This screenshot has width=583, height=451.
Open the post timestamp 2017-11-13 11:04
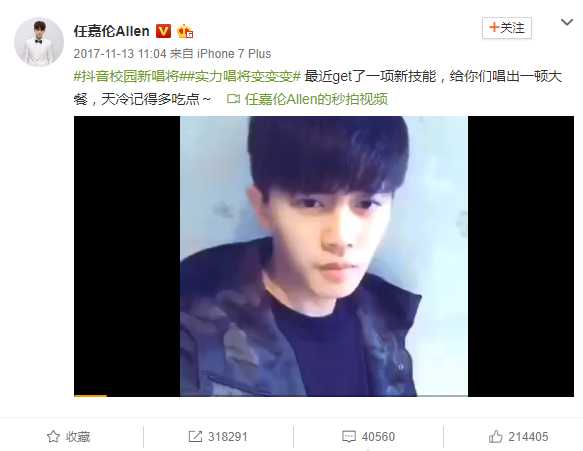[x=120, y=54]
